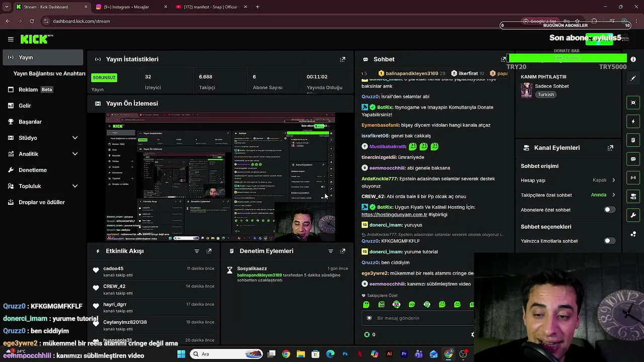The image size is (644, 362).
Task: Open Droplar ve ödüller in the sidebar
Action: (43, 202)
